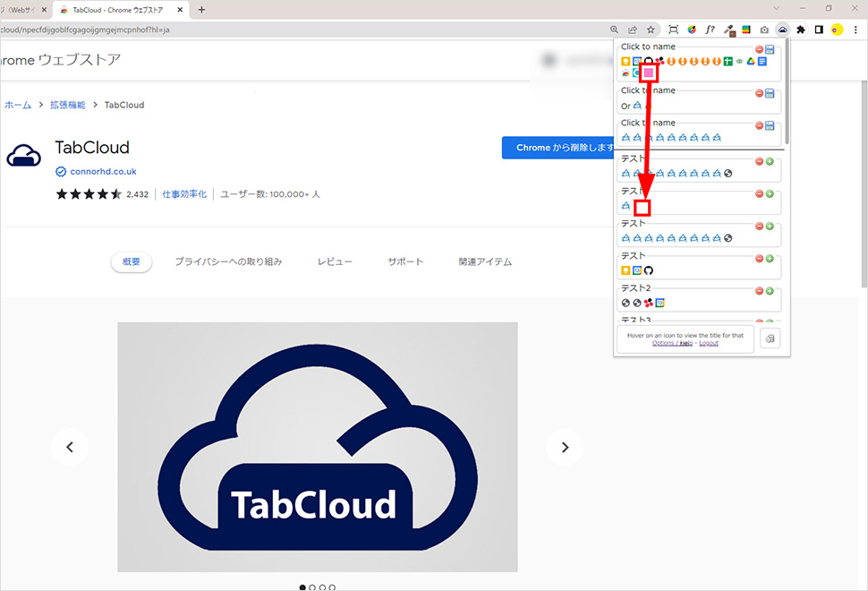Show the previous carousel screenshot
This screenshot has width=868, height=591.
pos(70,447)
